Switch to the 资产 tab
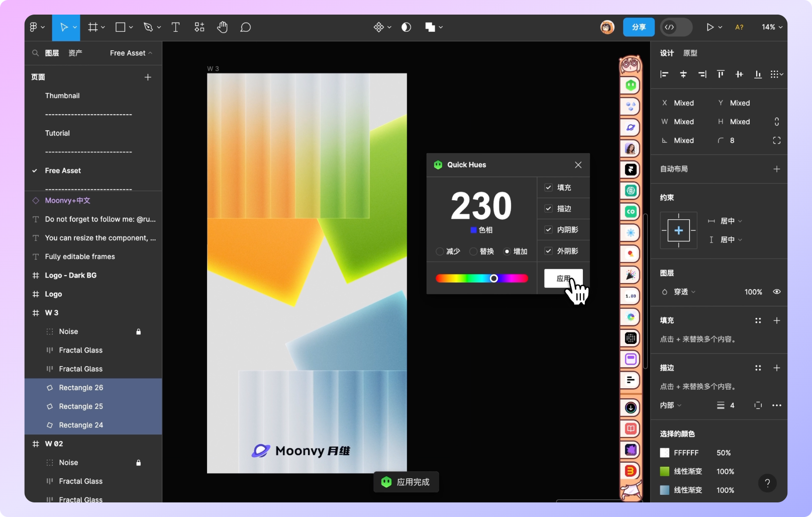Screen dimensions: 812x517 tap(75, 53)
